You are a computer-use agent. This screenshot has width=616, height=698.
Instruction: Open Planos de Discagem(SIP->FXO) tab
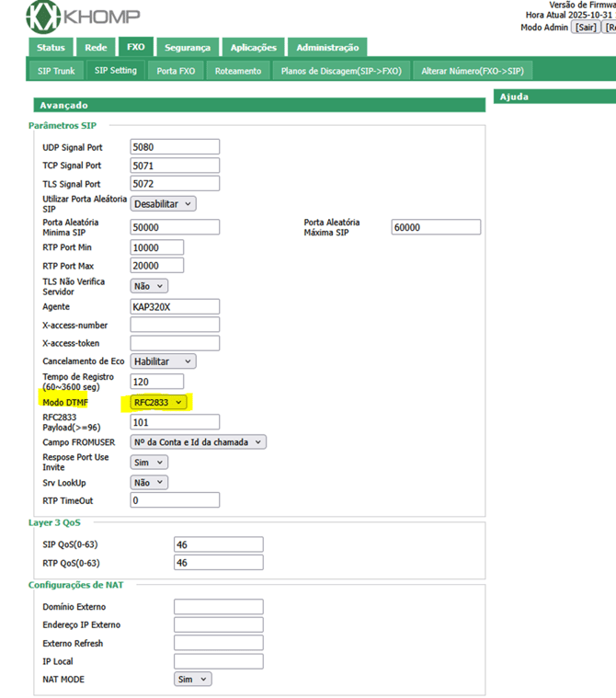pos(341,71)
